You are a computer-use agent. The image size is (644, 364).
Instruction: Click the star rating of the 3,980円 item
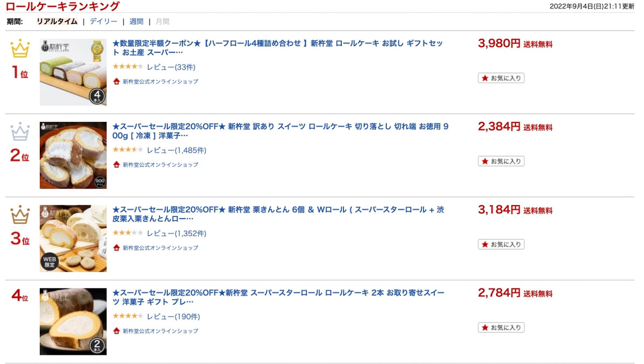coord(128,67)
